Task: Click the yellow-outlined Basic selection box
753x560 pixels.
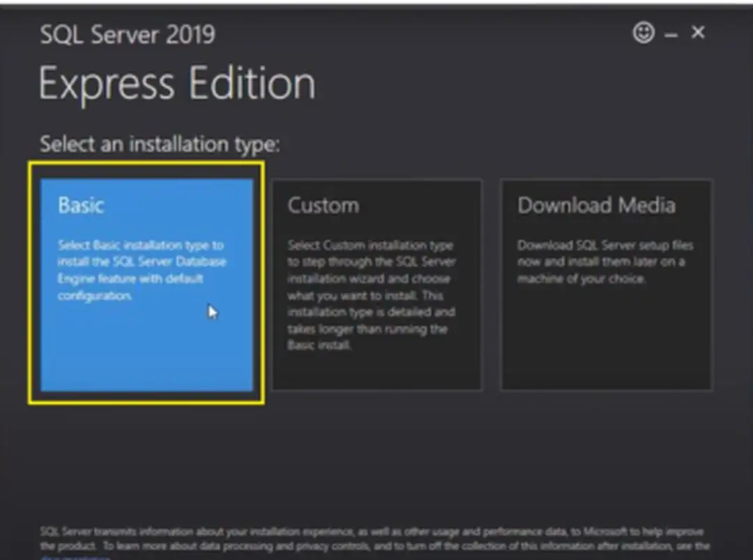Action: click(x=146, y=282)
